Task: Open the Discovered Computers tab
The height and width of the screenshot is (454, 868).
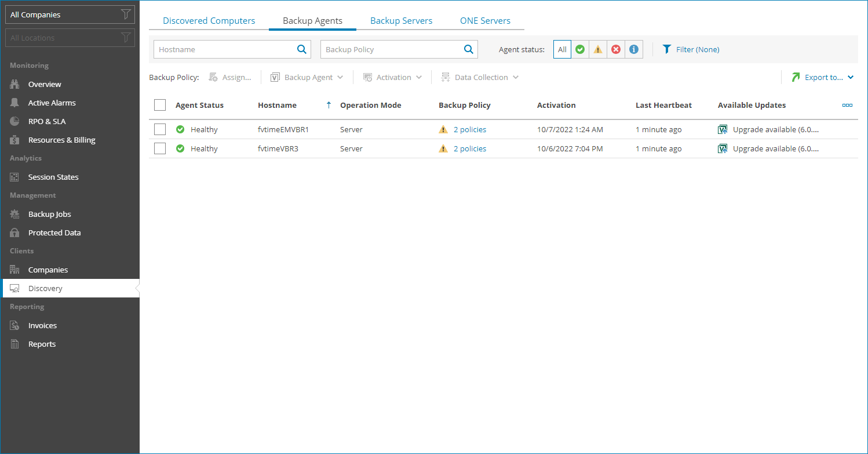Action: coord(209,20)
